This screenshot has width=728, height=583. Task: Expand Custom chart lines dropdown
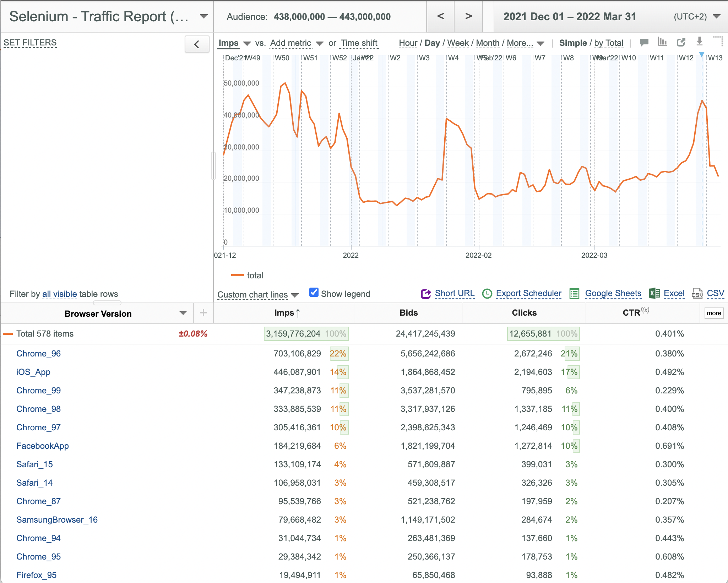[x=258, y=295]
